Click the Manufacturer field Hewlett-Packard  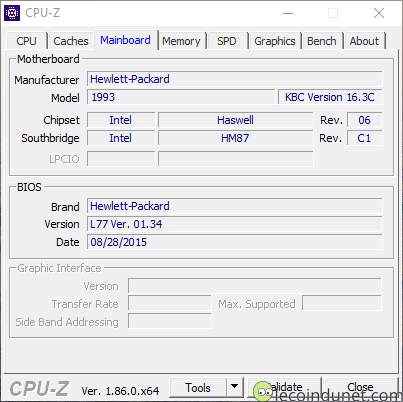tap(235, 79)
